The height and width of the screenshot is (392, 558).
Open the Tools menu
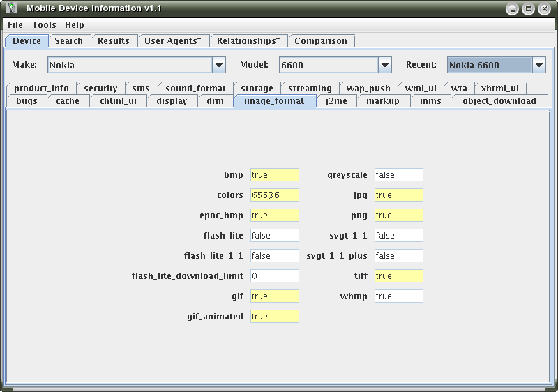(44, 24)
